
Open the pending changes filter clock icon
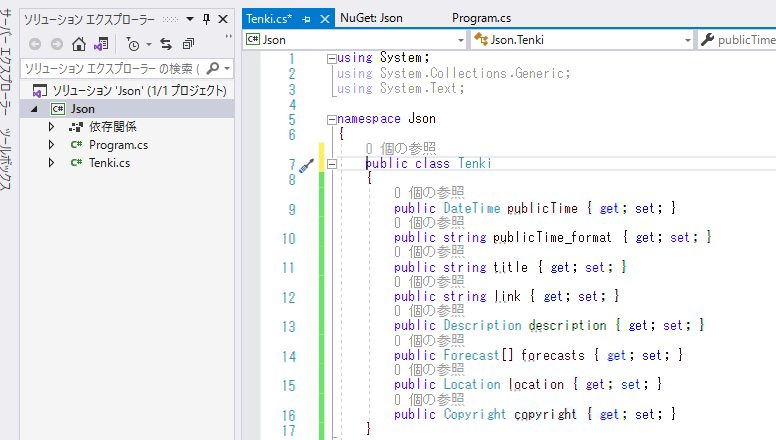[x=133, y=44]
